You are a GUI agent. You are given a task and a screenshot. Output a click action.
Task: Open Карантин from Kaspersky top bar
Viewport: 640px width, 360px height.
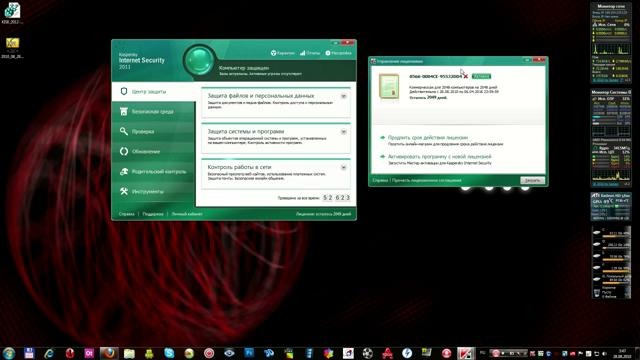(x=282, y=53)
